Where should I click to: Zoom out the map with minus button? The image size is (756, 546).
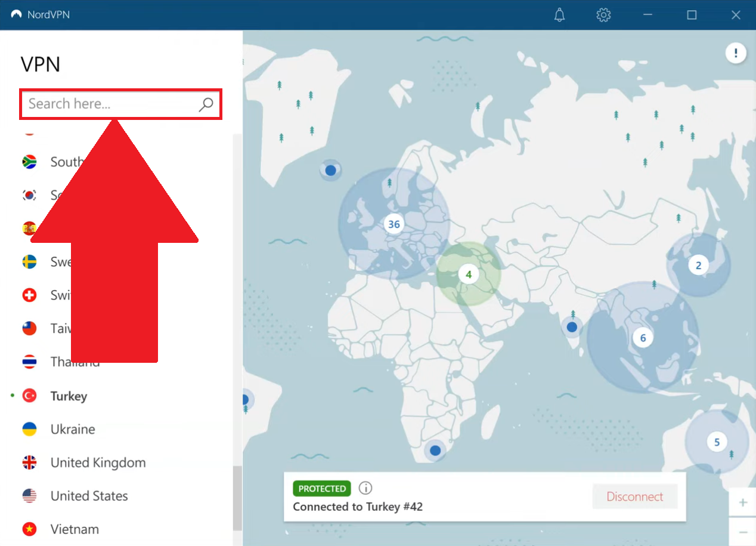pos(743,532)
